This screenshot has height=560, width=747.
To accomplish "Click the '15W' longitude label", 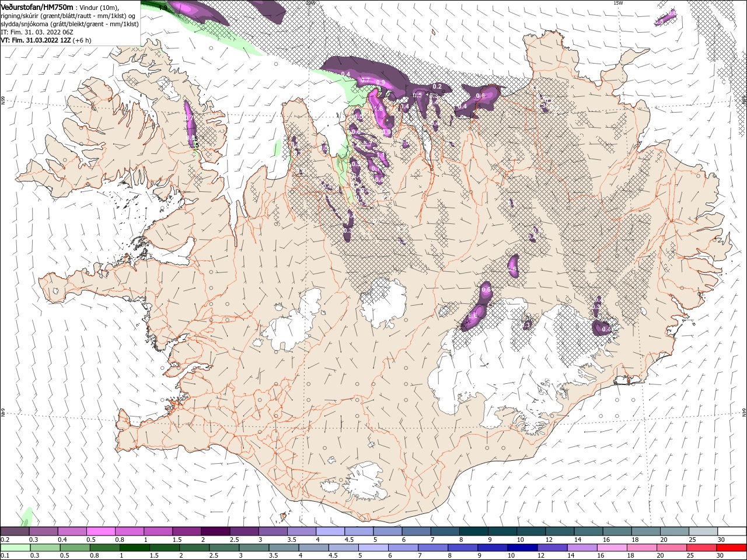I will [x=617, y=3].
